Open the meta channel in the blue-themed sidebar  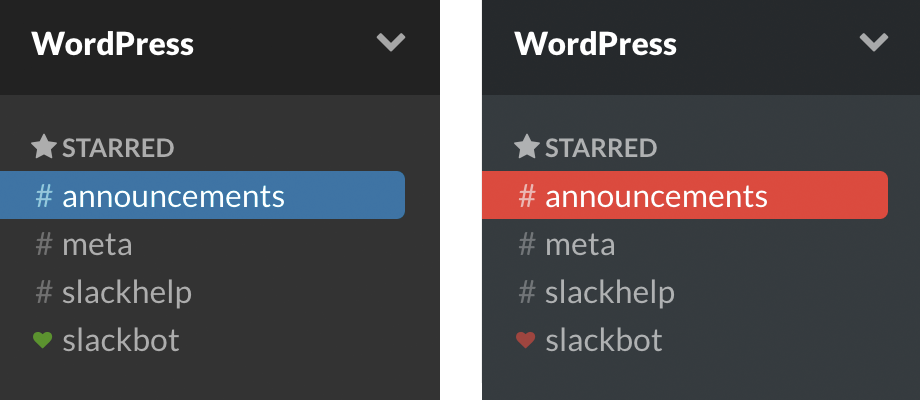click(97, 244)
